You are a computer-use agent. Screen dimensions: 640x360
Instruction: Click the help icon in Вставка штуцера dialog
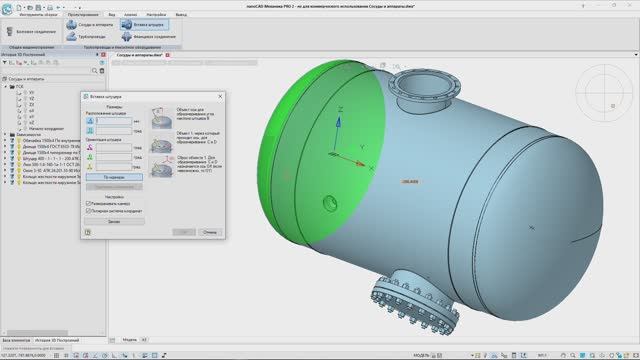[88, 232]
